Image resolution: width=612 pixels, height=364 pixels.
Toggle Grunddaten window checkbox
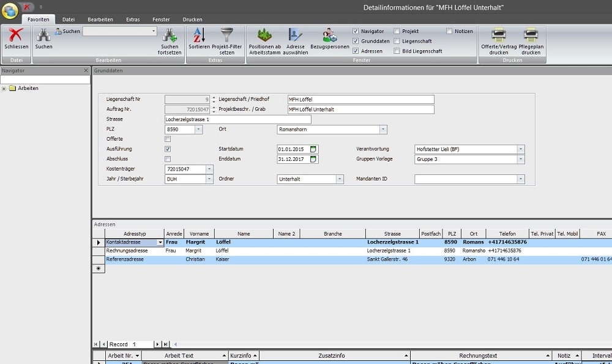tap(356, 41)
